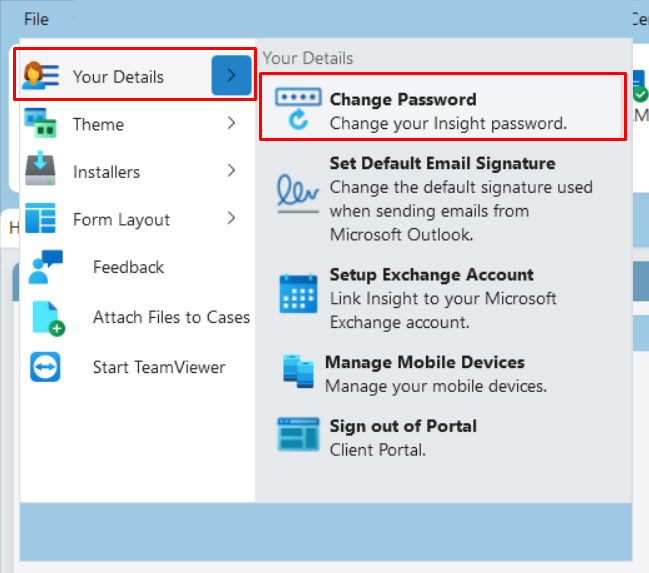Click the mobile devices icon
Image resolution: width=649 pixels, height=573 pixels.
click(x=298, y=371)
